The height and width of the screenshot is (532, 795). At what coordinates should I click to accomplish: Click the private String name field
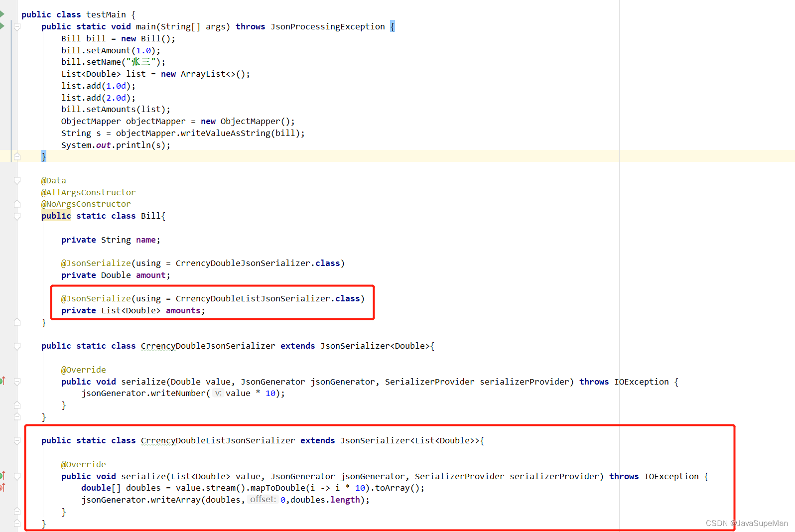(x=111, y=240)
